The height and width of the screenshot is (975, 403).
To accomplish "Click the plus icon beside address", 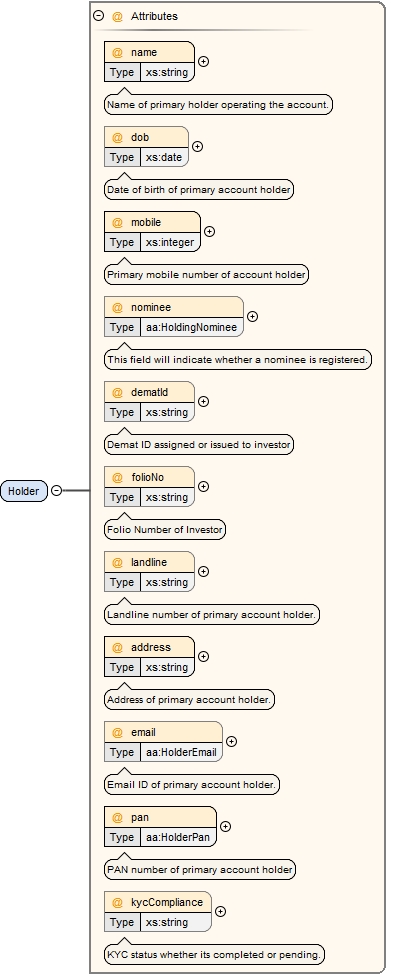I will tap(203, 657).
